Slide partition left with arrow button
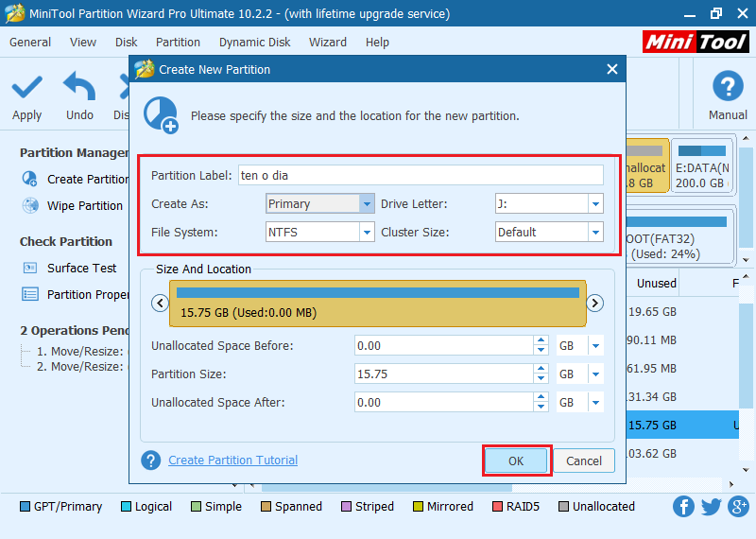 160,303
